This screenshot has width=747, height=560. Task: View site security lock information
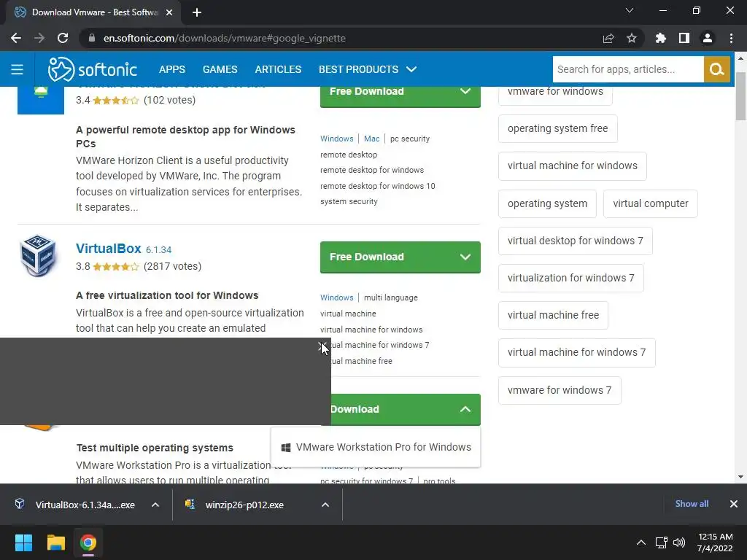click(x=92, y=38)
